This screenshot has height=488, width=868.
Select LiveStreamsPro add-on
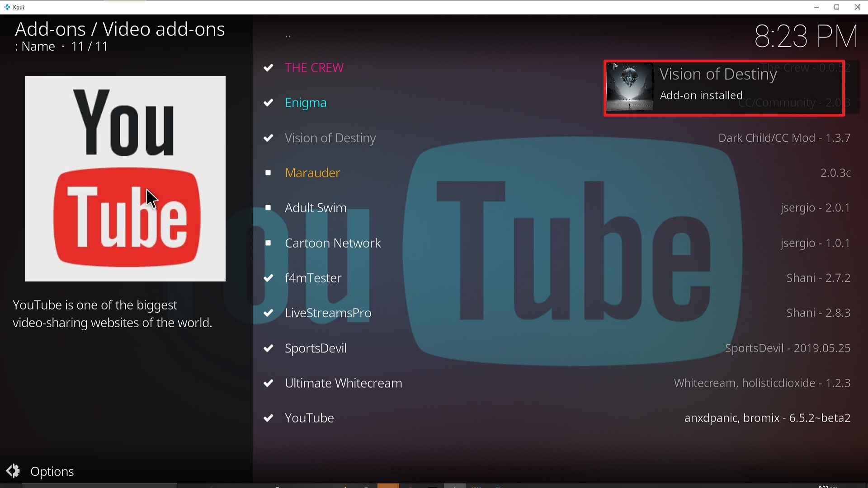pos(328,313)
